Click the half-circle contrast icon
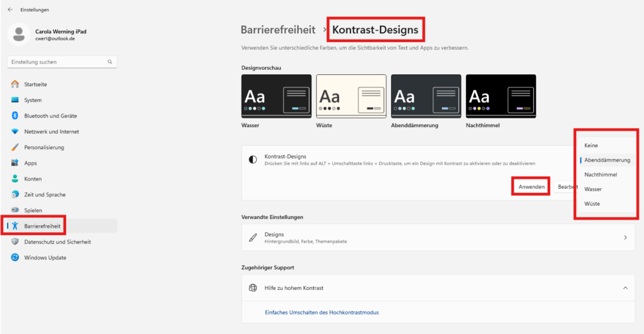The height and width of the screenshot is (334, 644). (253, 160)
